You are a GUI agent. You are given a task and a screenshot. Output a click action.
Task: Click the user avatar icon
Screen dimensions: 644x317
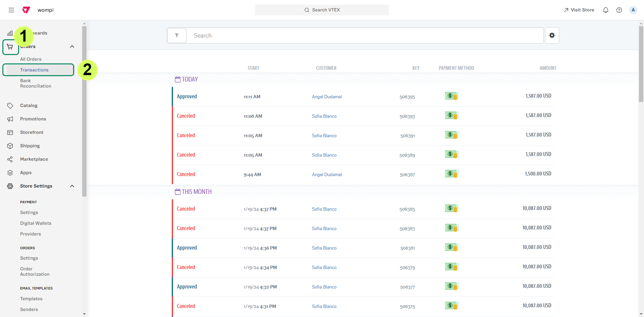click(x=633, y=10)
